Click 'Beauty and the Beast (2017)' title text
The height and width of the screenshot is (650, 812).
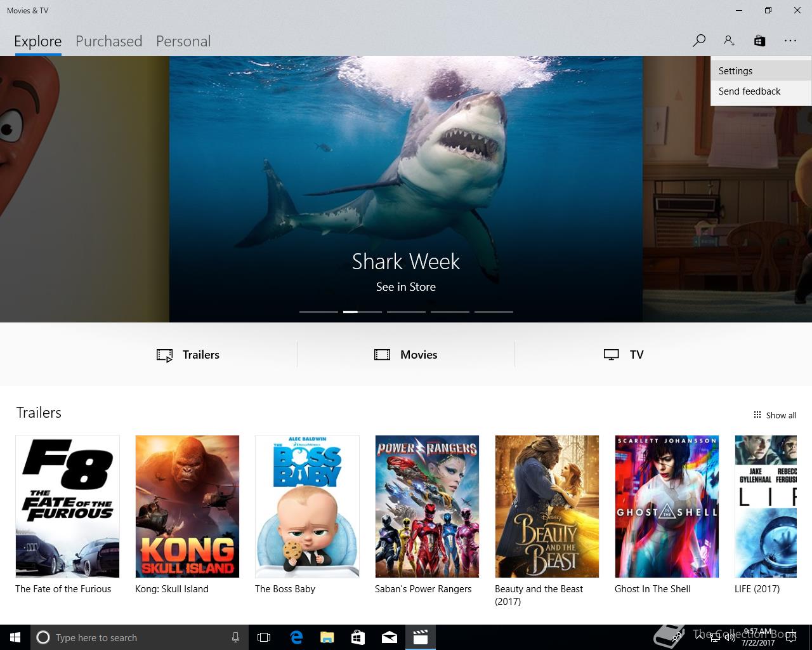539,595
